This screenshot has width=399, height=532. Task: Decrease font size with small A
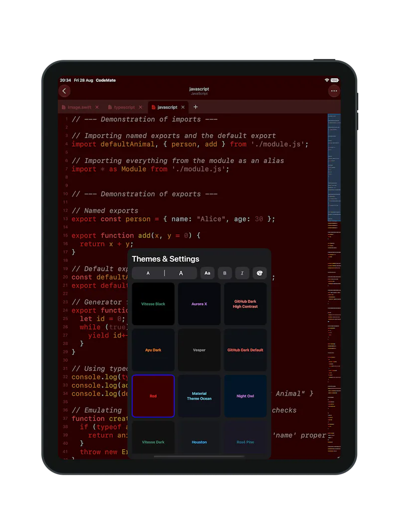(x=148, y=273)
